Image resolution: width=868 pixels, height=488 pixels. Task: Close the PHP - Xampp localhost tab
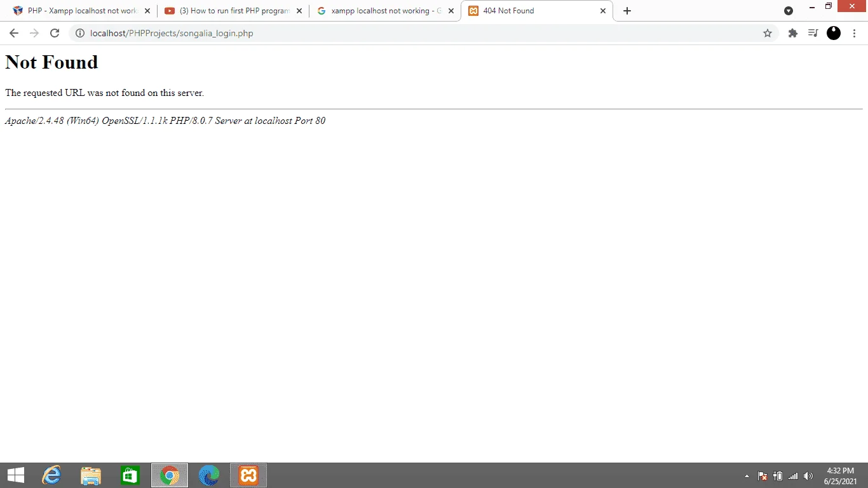pyautogui.click(x=147, y=11)
